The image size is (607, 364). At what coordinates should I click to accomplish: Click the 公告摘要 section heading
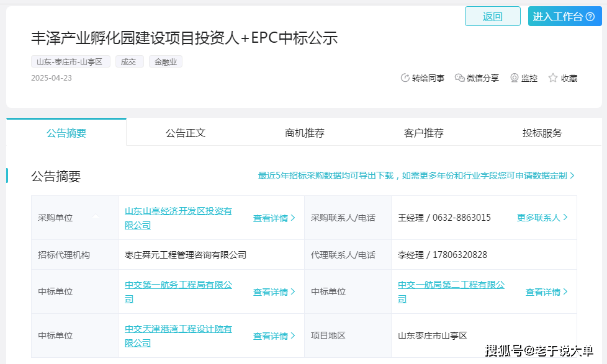pyautogui.click(x=56, y=176)
